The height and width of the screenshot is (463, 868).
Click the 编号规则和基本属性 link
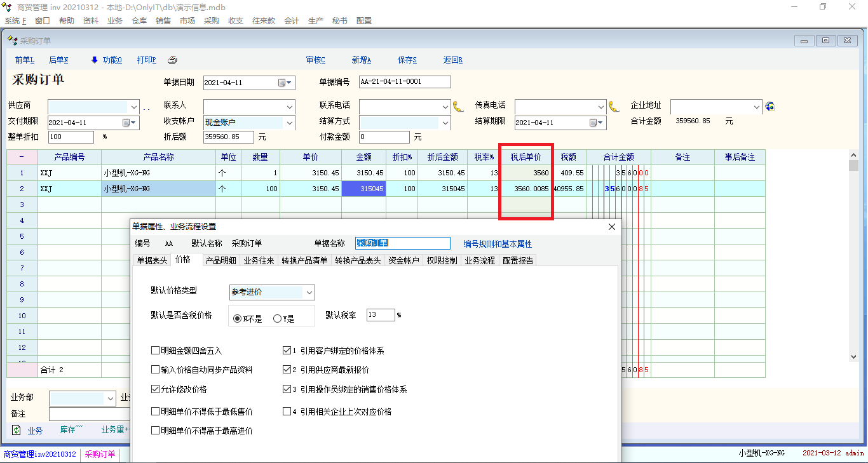coord(498,244)
